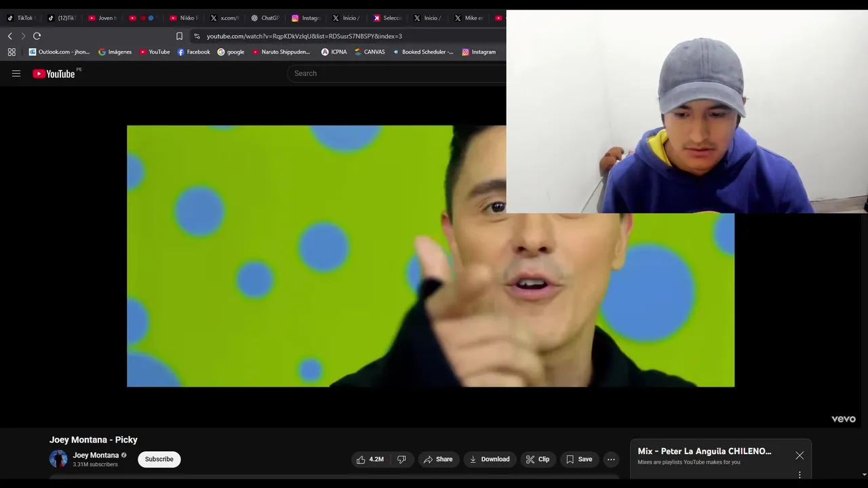Click the YouTube address bar URL
Screen dimensions: 868x488
304,36
